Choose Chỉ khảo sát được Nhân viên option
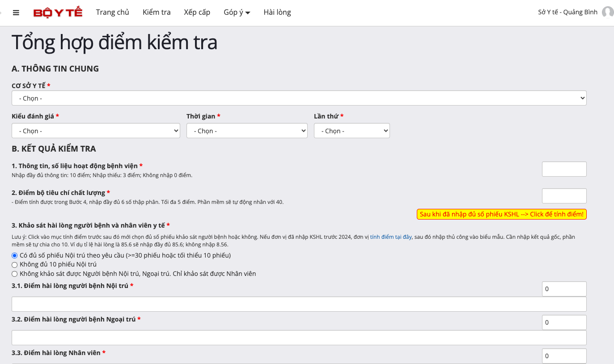This screenshot has height=364, width=614. [15, 274]
